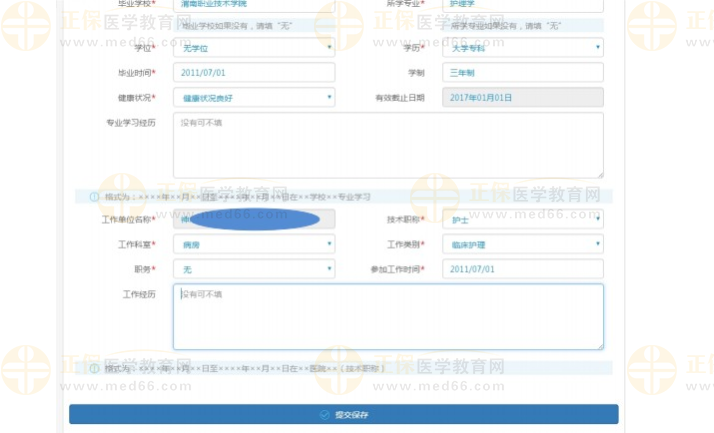Viewport: 714px width, 433px height.
Task: Click the checkmark icon on 提交保存 button
Action: click(325, 414)
